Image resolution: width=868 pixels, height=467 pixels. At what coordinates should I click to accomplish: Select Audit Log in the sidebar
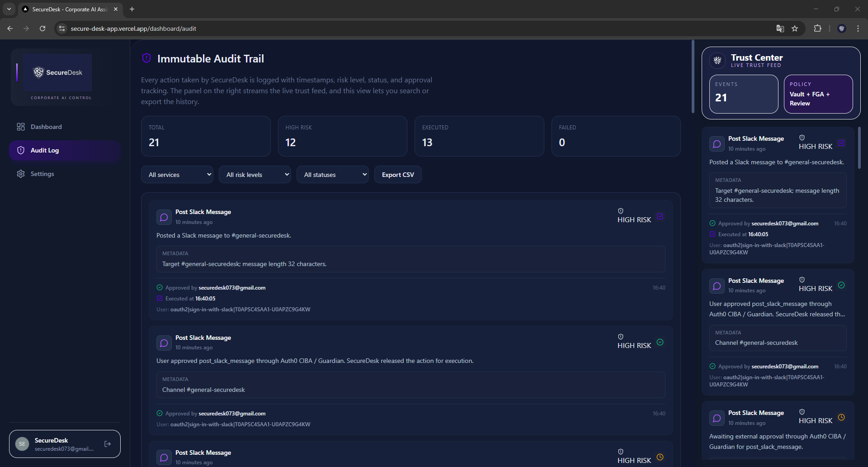point(65,150)
